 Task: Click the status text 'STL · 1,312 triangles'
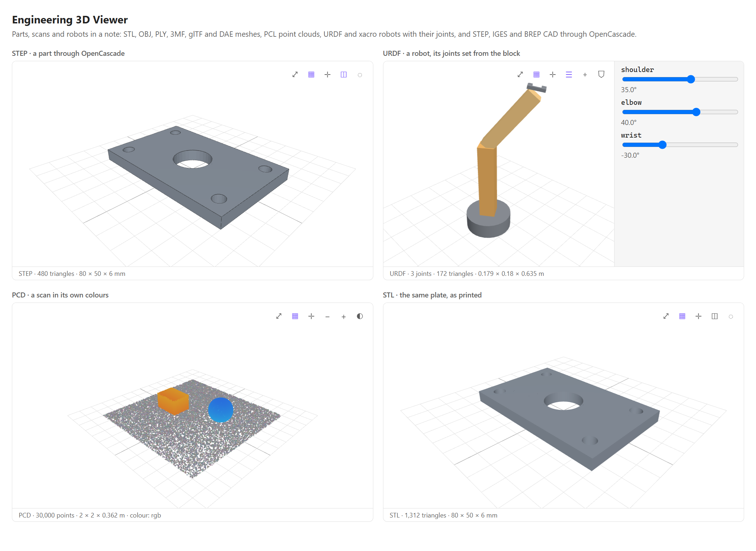pos(418,515)
